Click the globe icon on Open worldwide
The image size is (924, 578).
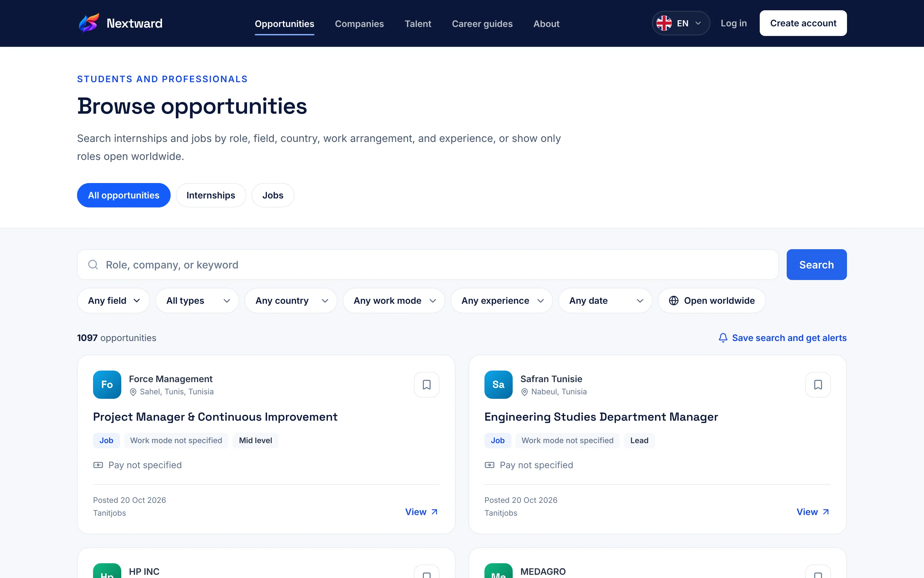tap(673, 301)
